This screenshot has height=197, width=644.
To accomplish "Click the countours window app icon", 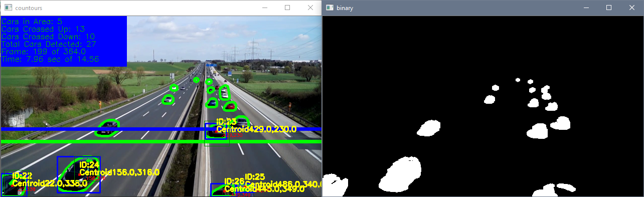I will 8,8.
